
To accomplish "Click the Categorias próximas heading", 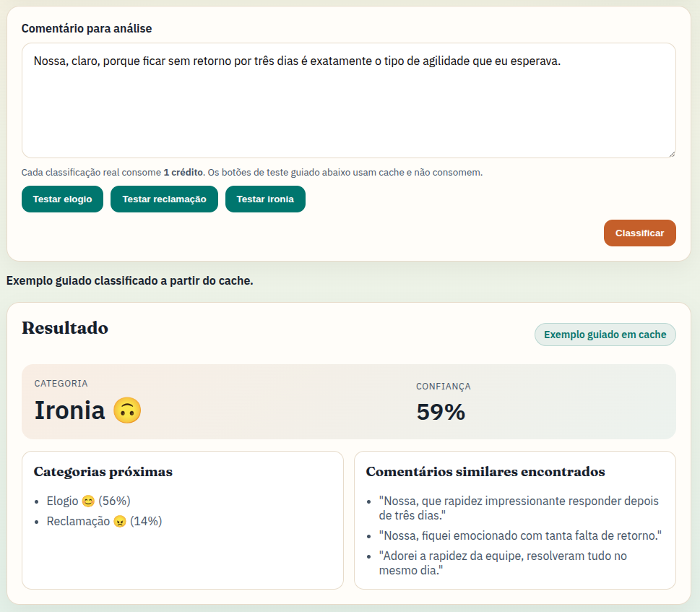I will 103,472.
